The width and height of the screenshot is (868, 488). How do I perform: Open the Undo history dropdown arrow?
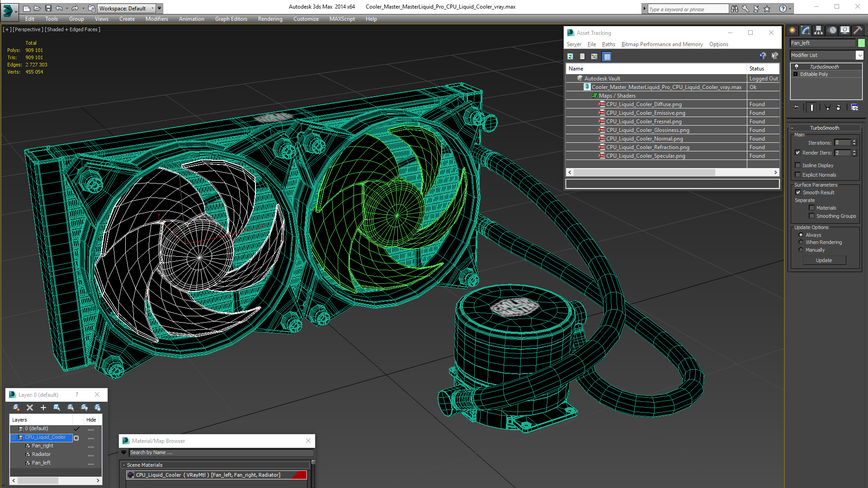click(67, 8)
